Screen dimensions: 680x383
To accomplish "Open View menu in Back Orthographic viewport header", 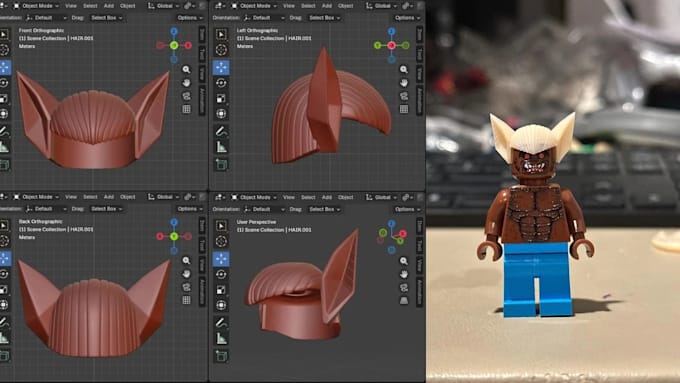I will point(71,197).
